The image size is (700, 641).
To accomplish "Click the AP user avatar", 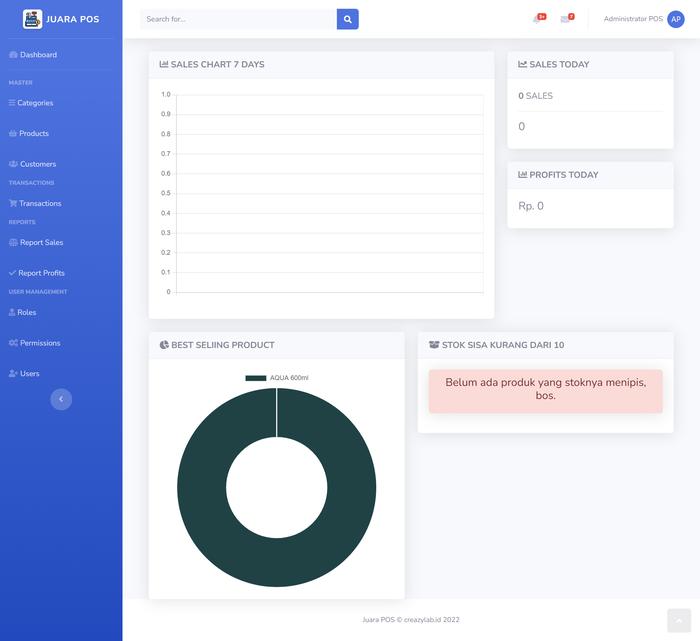I will pyautogui.click(x=676, y=19).
